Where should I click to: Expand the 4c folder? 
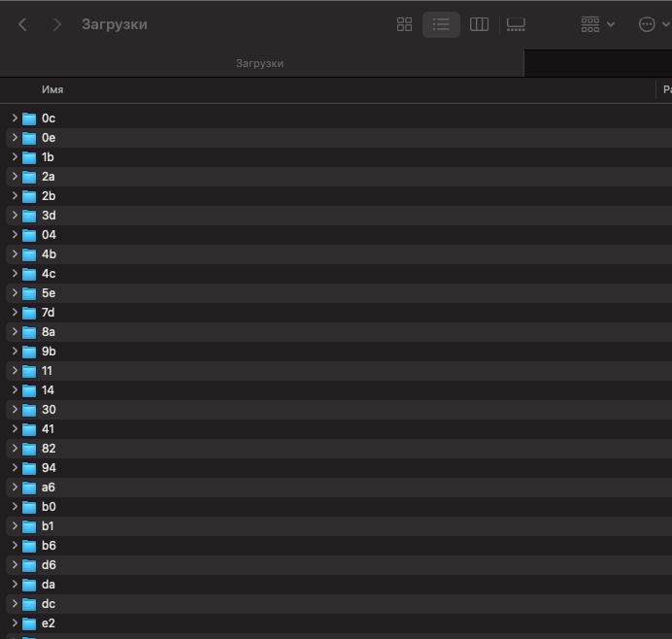(15, 274)
